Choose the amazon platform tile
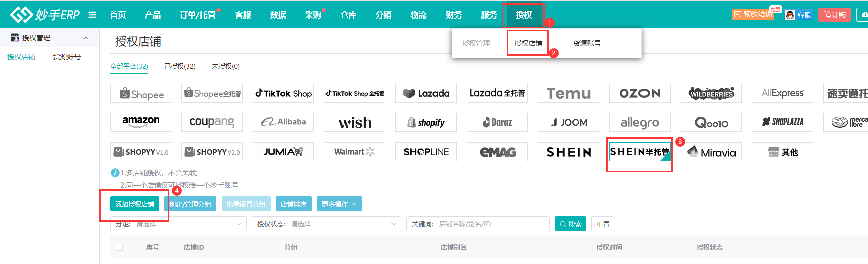 [141, 122]
